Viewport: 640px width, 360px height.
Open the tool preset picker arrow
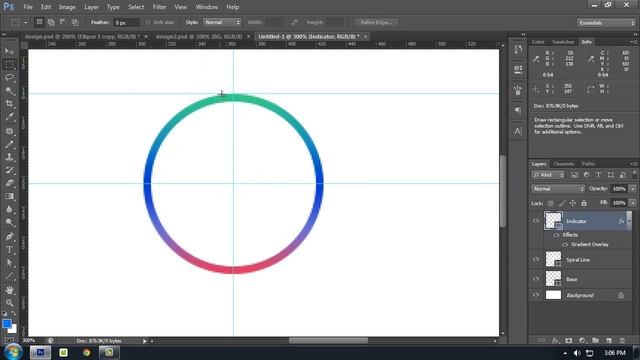tap(26, 22)
